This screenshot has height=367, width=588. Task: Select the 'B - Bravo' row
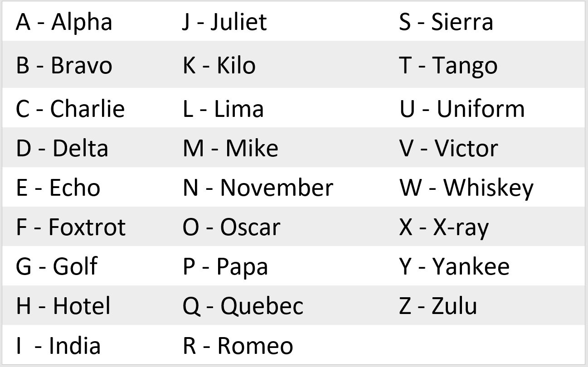coord(64,65)
